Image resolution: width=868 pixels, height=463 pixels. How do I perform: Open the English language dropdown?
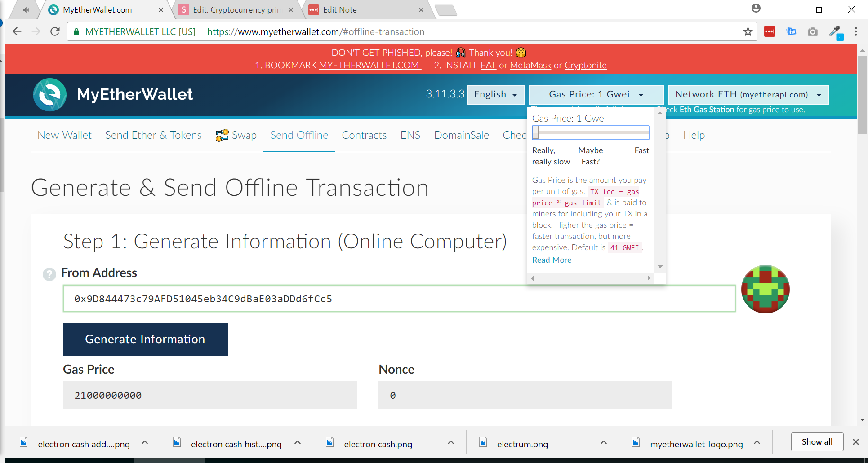click(495, 94)
